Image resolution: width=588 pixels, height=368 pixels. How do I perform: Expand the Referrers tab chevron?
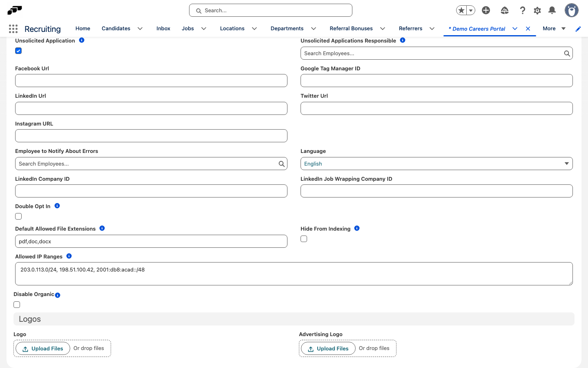tap(432, 29)
